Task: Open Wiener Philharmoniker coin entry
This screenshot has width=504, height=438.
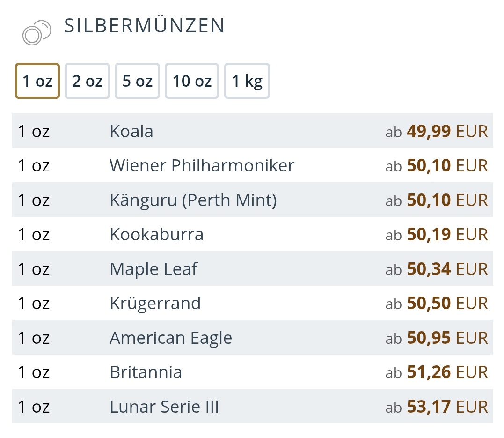Action: click(x=202, y=165)
